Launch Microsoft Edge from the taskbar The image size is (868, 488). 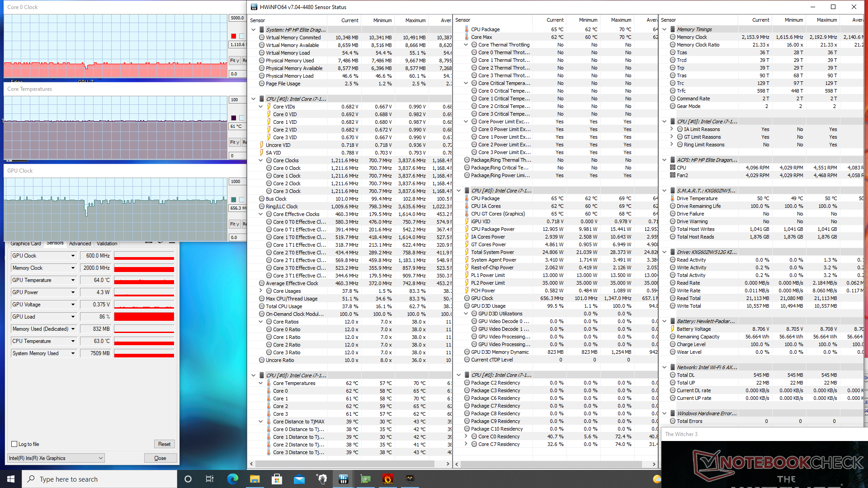(232, 479)
